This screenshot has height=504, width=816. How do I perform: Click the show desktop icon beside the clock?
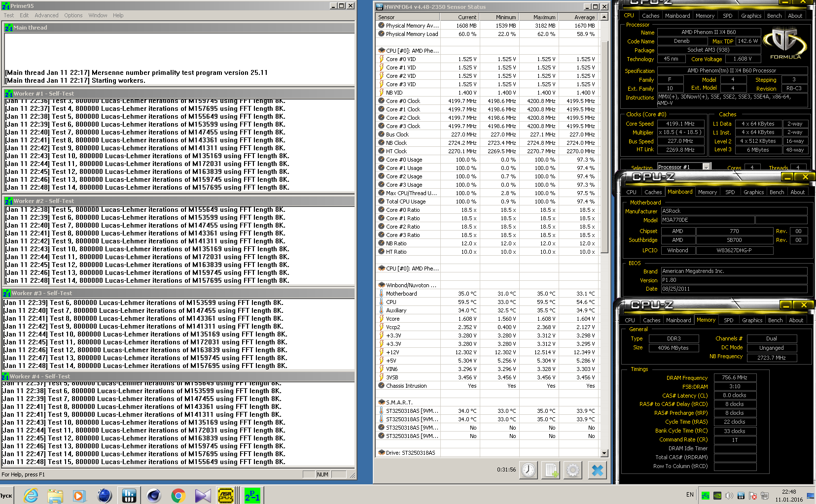coord(811,495)
